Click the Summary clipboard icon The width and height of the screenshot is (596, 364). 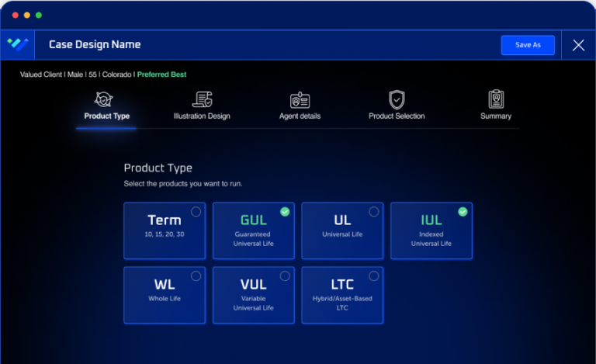[x=496, y=99]
